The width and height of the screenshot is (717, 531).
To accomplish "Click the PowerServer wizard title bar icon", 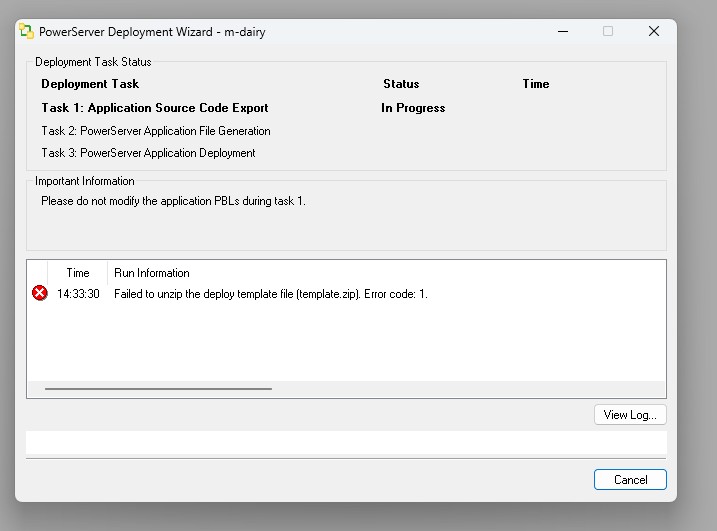I will 27,31.
